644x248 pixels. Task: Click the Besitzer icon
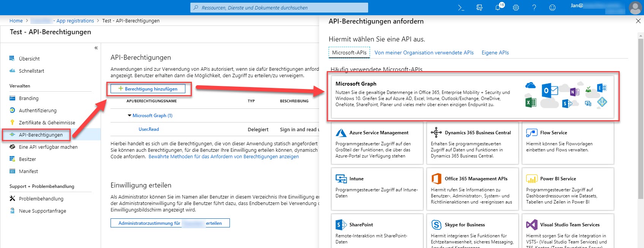[12, 159]
